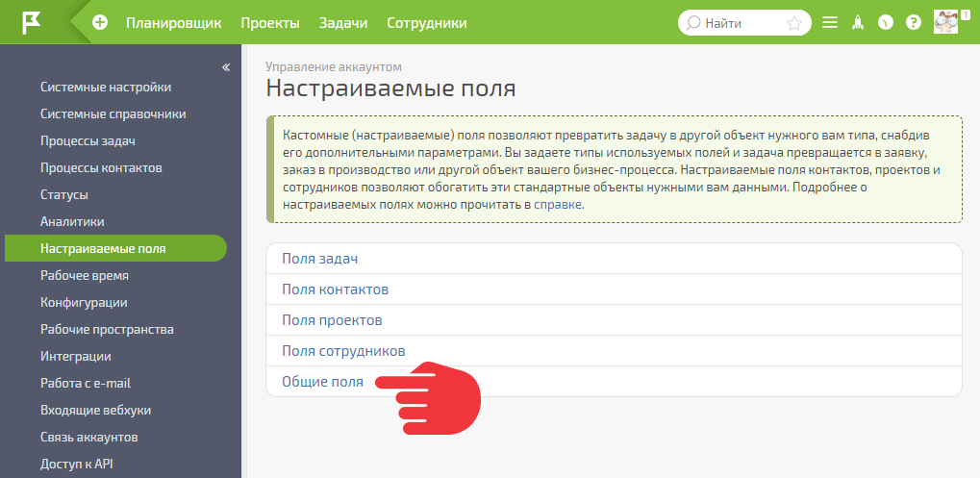Click the star favorites icon in search
Viewport: 980px width, 478px height.
(793, 24)
